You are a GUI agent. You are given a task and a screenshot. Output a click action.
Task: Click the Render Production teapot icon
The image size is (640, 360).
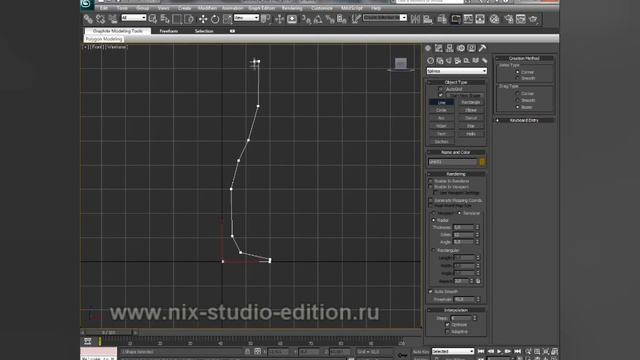click(x=533, y=19)
